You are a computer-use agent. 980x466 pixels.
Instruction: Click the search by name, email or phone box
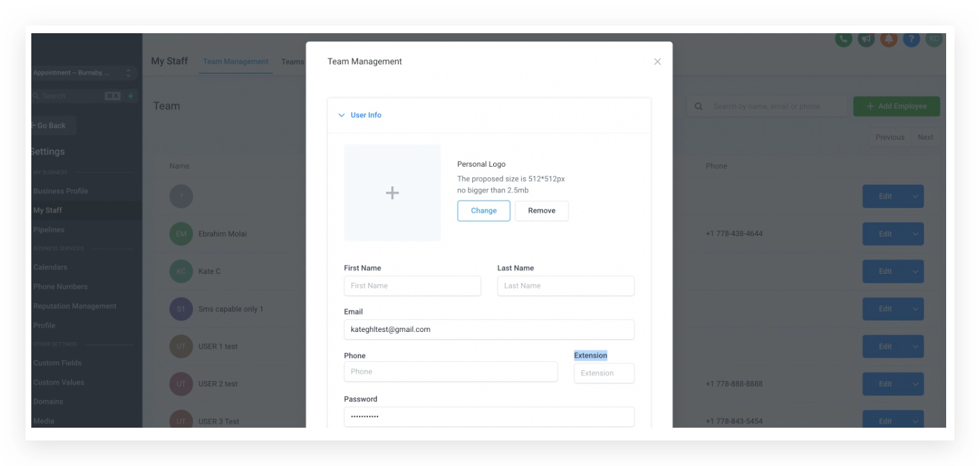[767, 107]
